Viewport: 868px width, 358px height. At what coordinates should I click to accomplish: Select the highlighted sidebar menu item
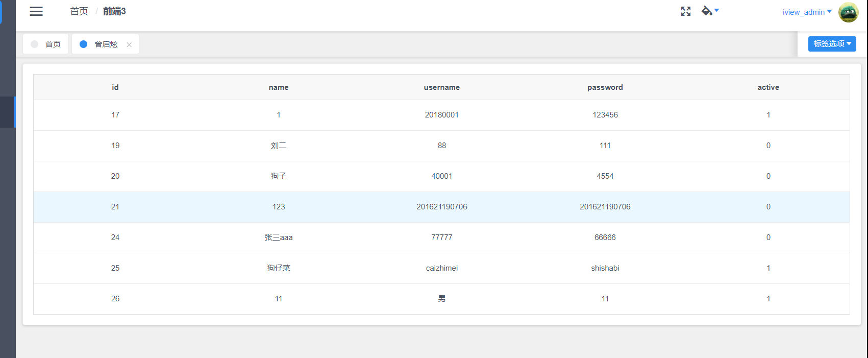pyautogui.click(x=8, y=112)
